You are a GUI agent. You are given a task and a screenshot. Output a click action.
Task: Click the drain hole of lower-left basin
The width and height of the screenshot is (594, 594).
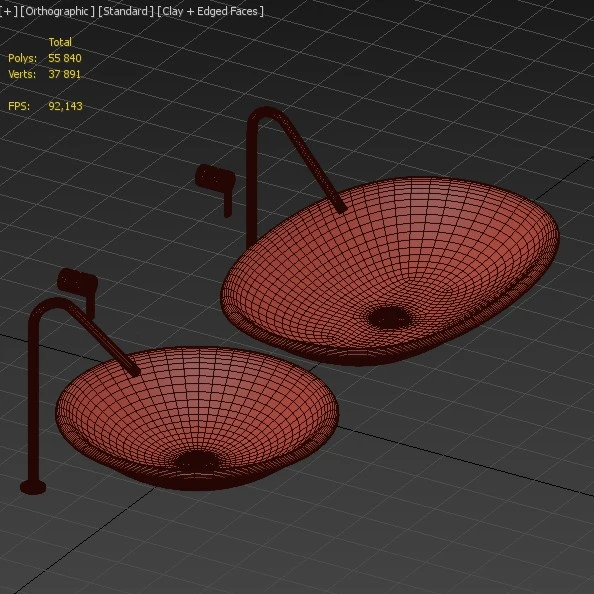point(197,461)
